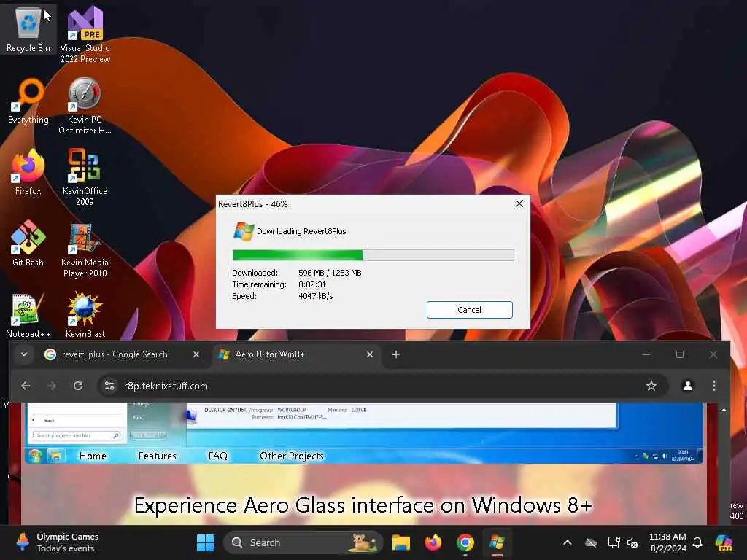Select the Notepad++ desktop shortcut

click(x=28, y=315)
